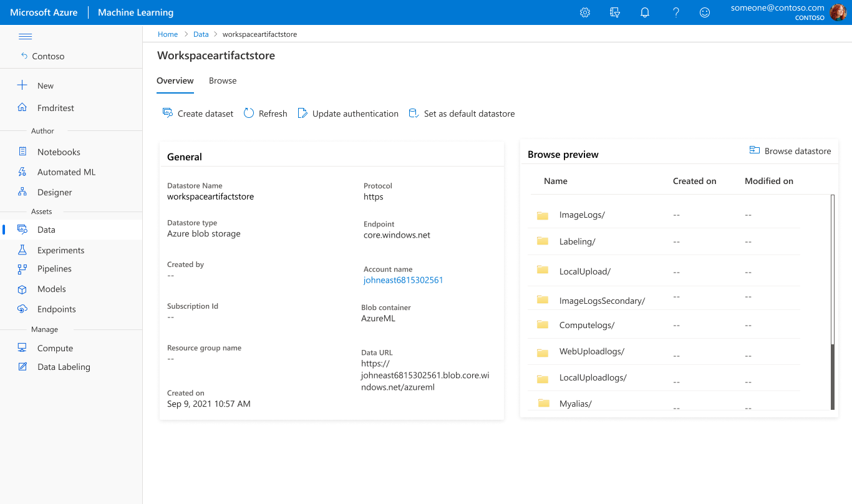Collapse the sidebar with hamburger icon
This screenshot has height=504, width=852.
(x=26, y=36)
